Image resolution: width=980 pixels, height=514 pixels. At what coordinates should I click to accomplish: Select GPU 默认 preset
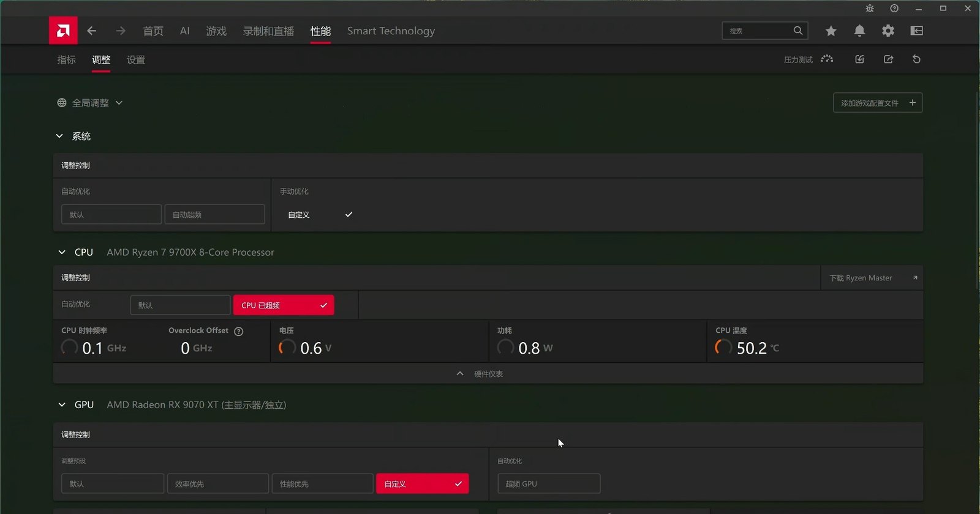[x=113, y=483]
